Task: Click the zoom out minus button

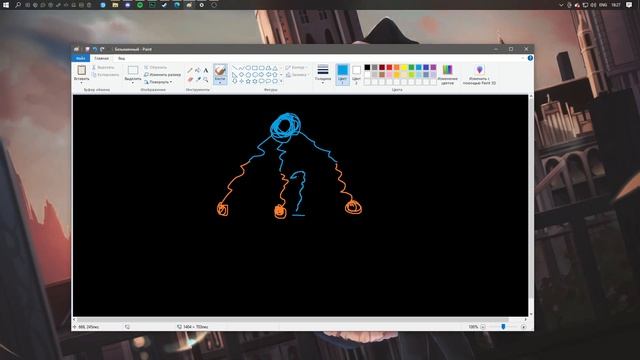Action: coord(483,327)
